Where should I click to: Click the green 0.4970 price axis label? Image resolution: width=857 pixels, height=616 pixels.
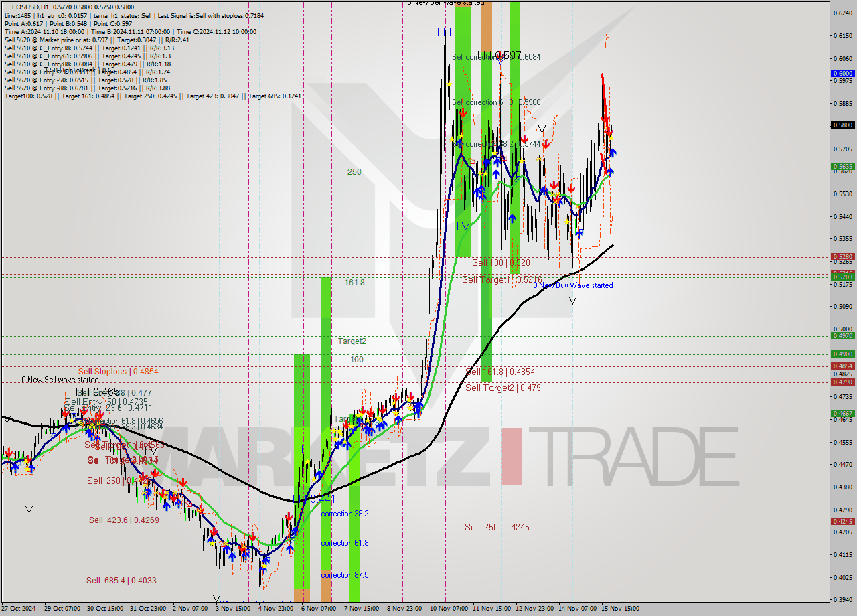(x=842, y=336)
